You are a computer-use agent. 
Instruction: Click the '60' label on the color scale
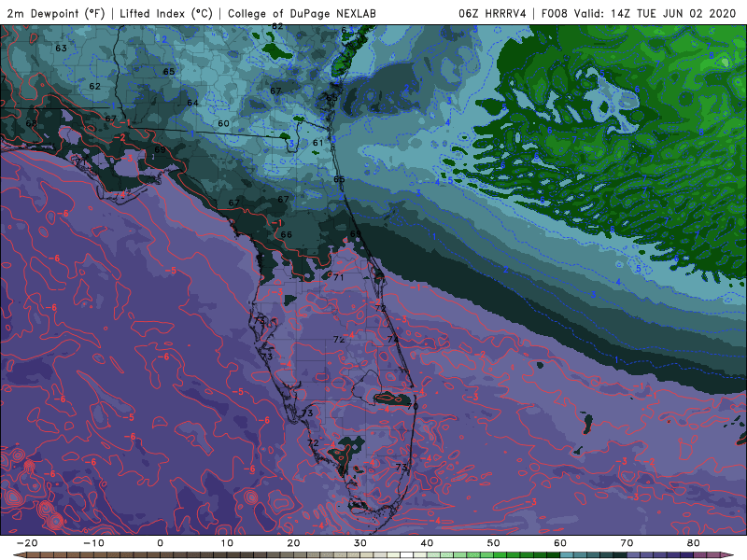[560, 543]
